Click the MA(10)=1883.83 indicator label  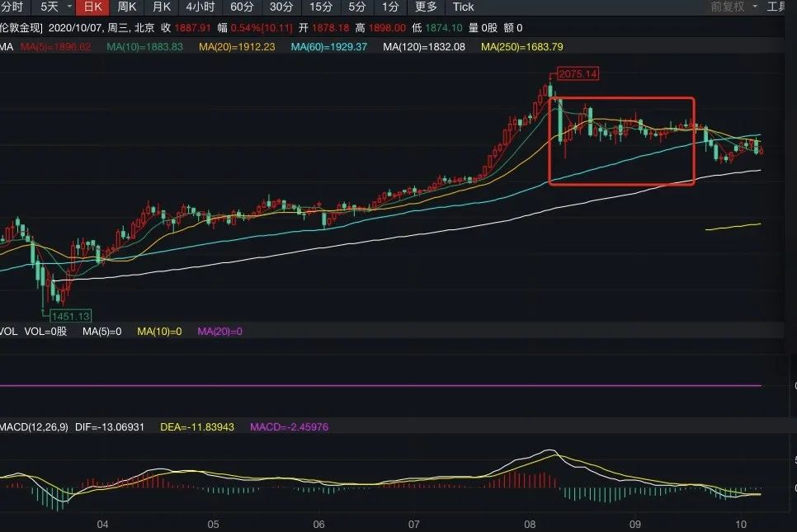pyautogui.click(x=145, y=47)
